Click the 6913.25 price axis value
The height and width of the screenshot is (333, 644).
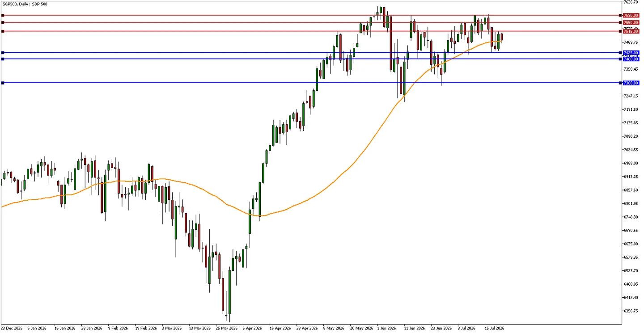coord(631,177)
